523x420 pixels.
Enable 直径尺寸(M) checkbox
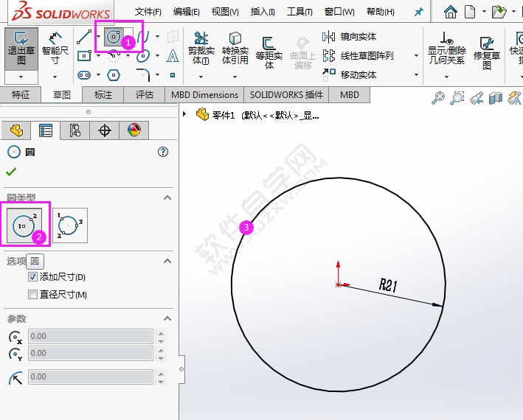(32, 295)
